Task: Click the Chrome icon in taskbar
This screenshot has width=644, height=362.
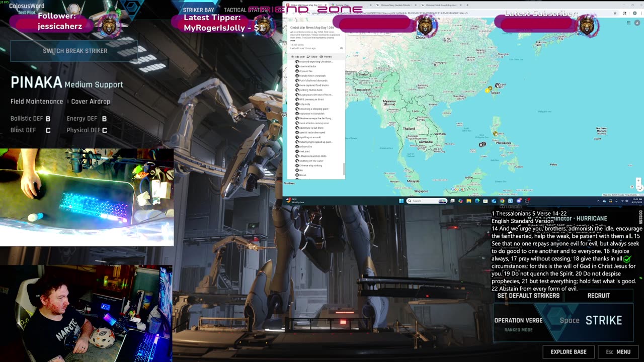Action: pos(502,201)
